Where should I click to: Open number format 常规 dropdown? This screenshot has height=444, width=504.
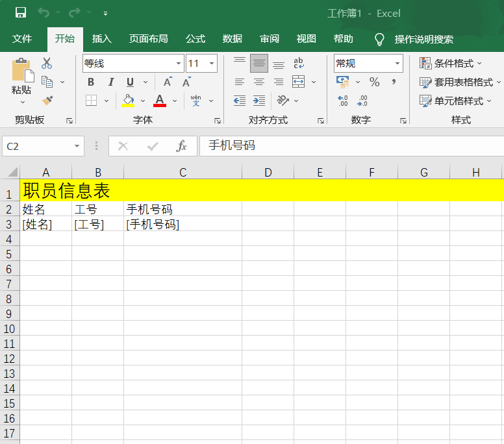[397, 64]
